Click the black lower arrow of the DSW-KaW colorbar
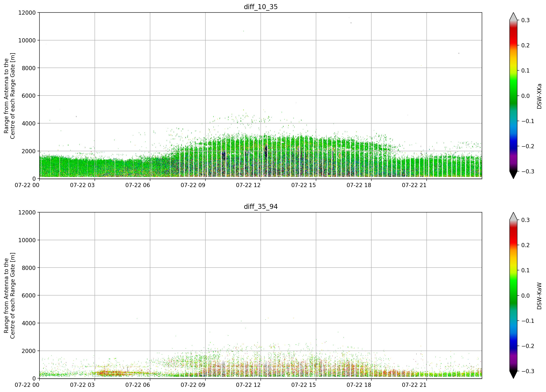The width and height of the screenshot is (546, 392). coord(513,374)
